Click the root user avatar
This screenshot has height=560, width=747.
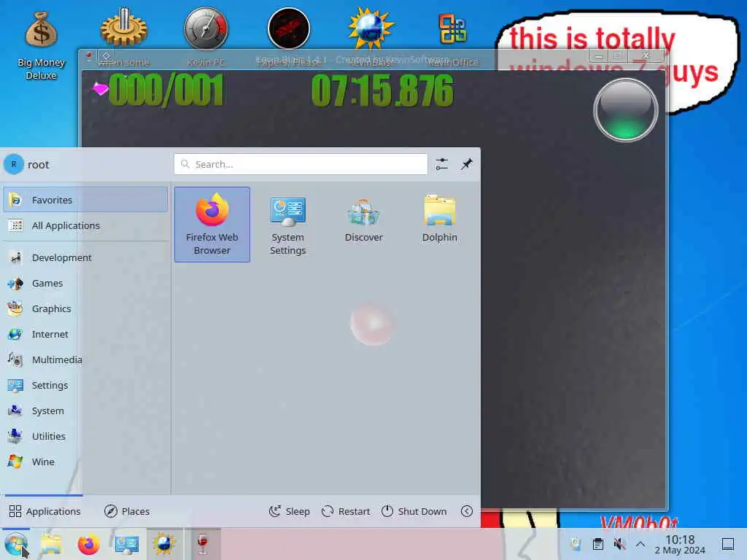14,164
